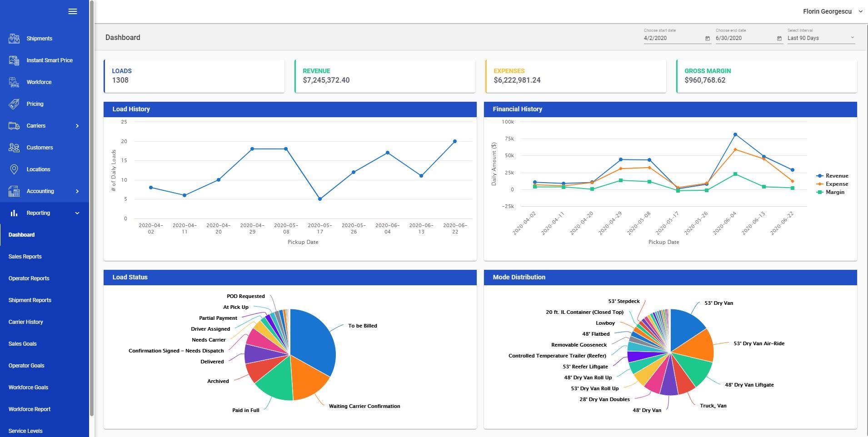868x437 pixels.
Task: Click the sidebar vertical scrollbar
Action: (x=92, y=208)
